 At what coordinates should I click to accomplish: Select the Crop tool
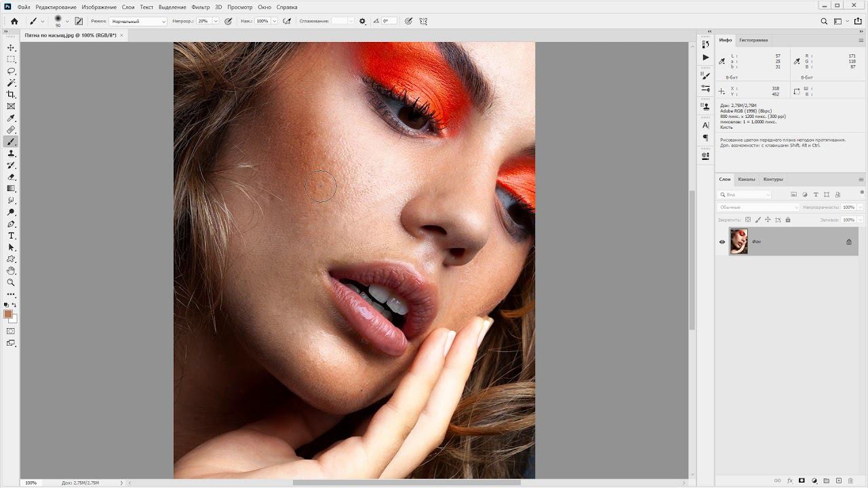pos(11,94)
